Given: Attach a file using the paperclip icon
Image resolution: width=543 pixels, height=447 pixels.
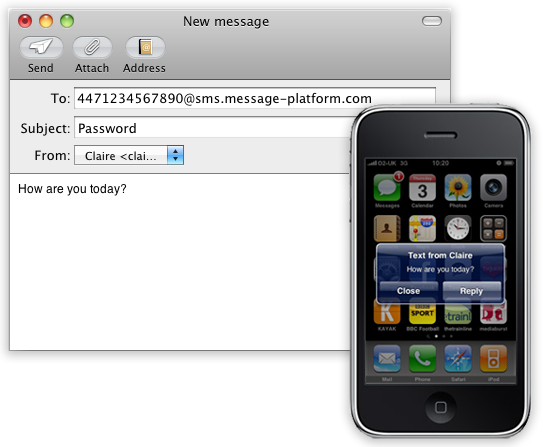Looking at the screenshot, I should 92,47.
